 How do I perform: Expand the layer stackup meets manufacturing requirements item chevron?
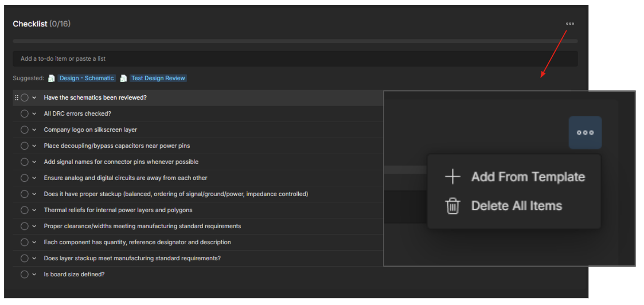point(34,258)
